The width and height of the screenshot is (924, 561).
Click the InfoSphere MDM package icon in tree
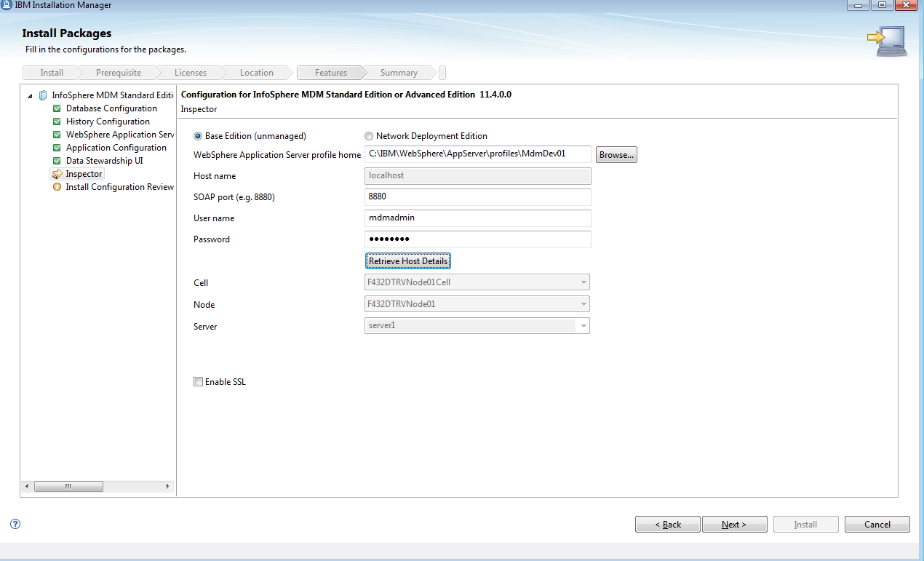[43, 95]
